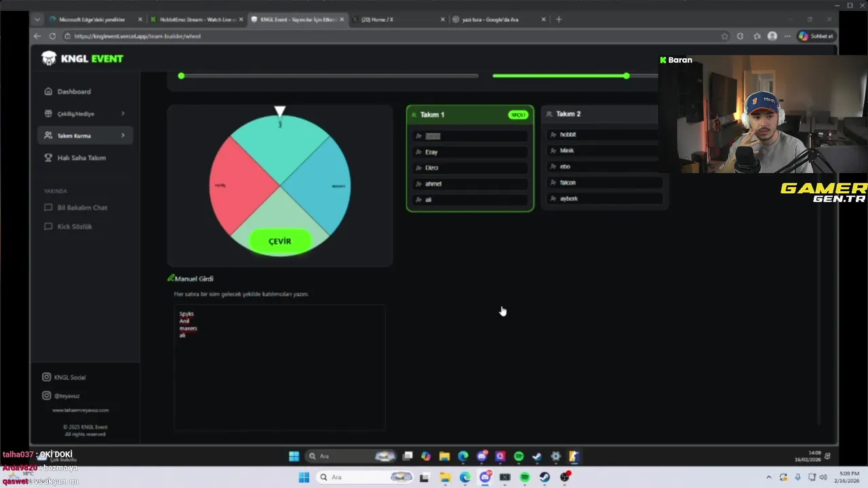Viewport: 868px width, 488px height.
Task: Switch to the Home / X tab
Action: coord(397,20)
